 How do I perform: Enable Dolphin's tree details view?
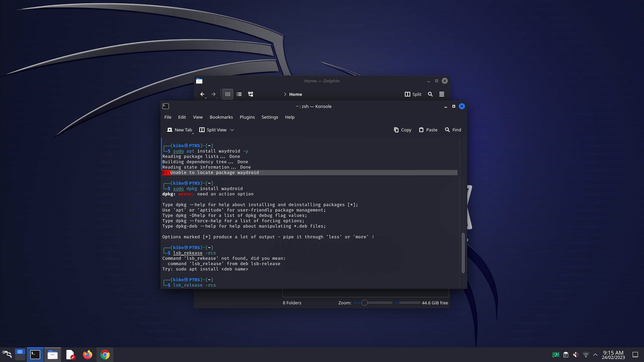tap(251, 94)
